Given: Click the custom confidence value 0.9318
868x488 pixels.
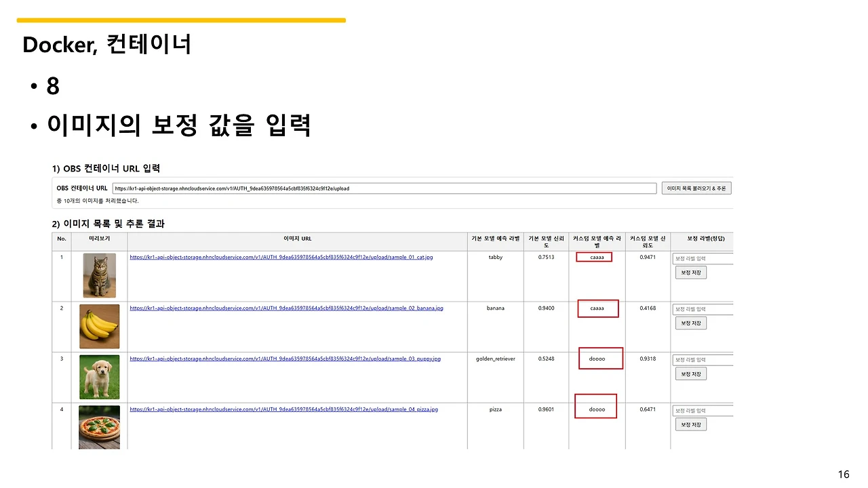Looking at the screenshot, I should coord(648,359).
